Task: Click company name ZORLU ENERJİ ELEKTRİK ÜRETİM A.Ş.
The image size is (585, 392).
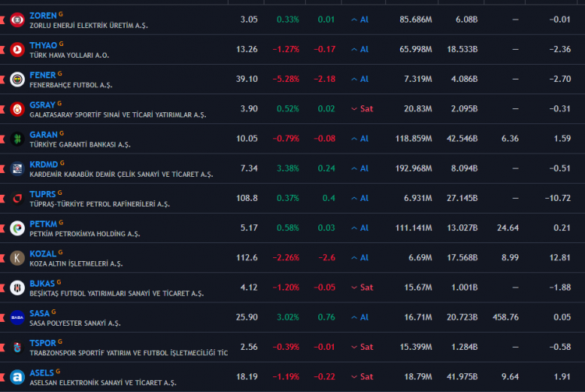Action: 89,26
